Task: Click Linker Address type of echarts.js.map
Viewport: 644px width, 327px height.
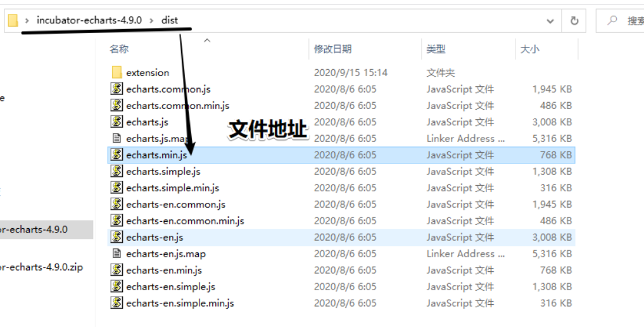Action: 465,138
